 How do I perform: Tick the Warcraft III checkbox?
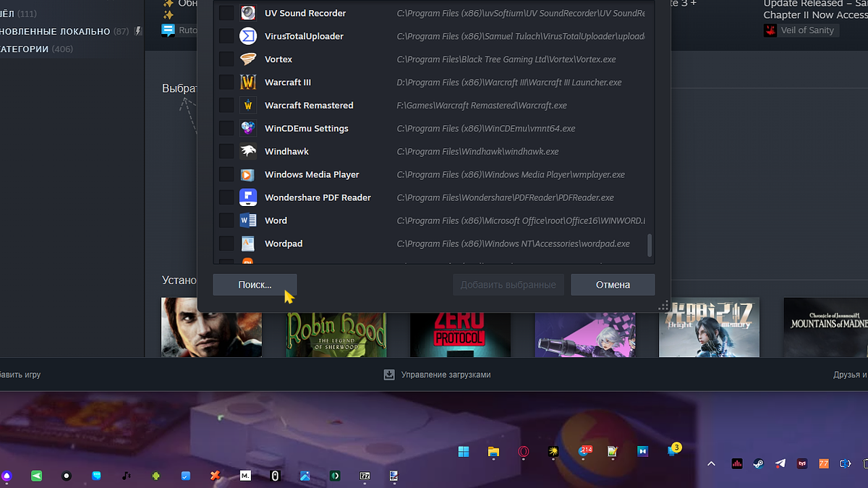tap(226, 82)
